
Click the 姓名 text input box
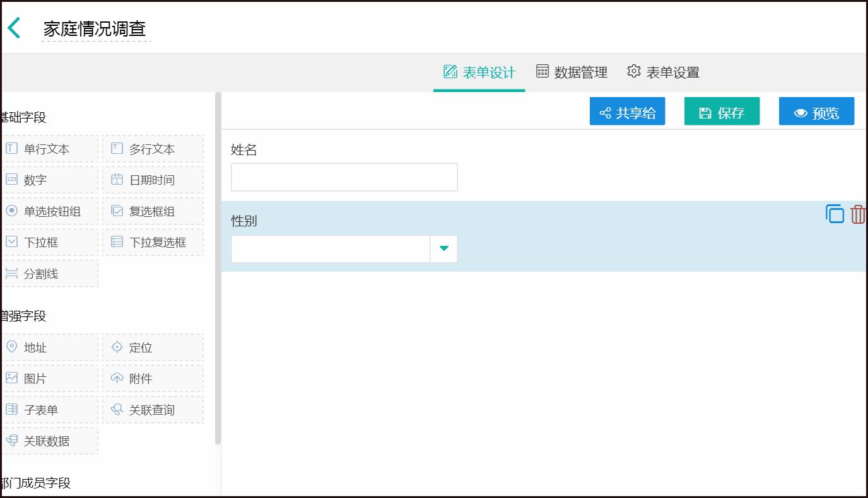coord(344,177)
